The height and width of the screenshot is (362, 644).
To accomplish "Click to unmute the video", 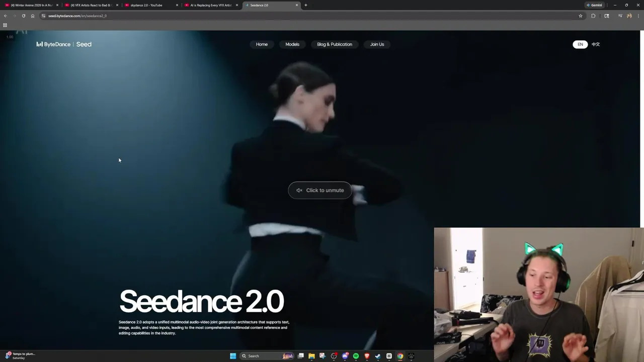I will pos(320,190).
